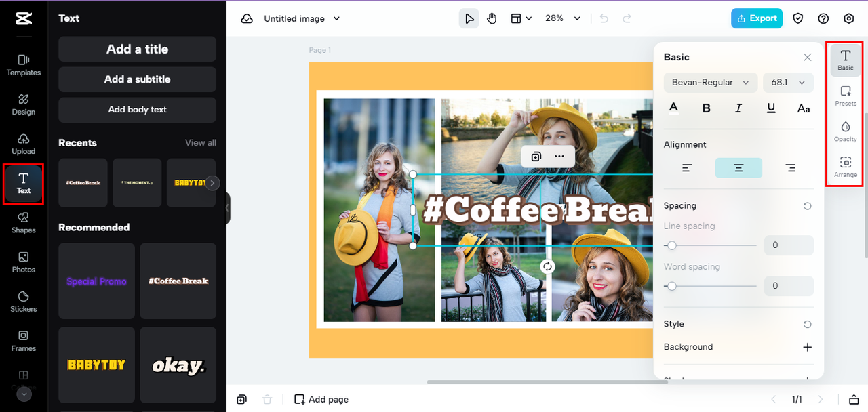Select the pointer selection tool
This screenshot has height=412, width=868.
[469, 18]
